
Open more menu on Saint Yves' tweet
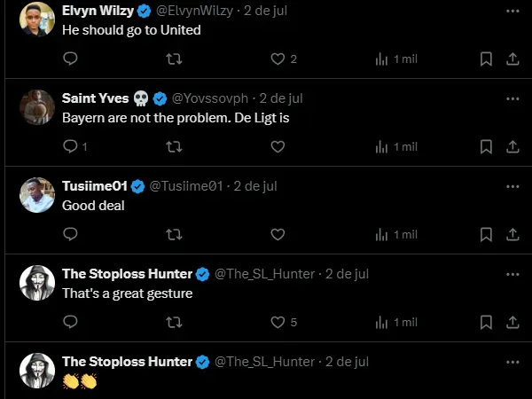pos(512,98)
